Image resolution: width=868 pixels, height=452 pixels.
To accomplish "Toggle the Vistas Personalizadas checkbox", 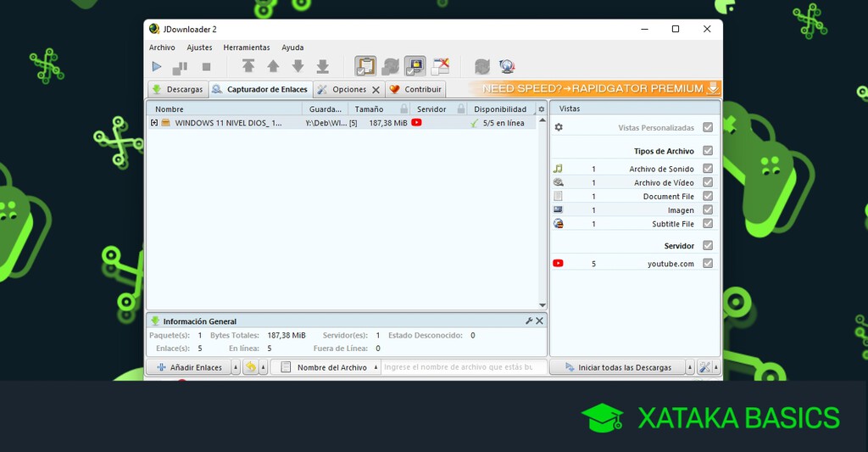I will click(x=708, y=127).
